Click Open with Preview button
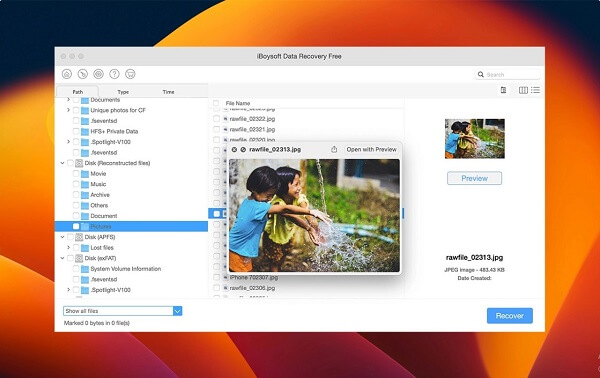Viewport: 600px width, 378px height. coord(372,150)
